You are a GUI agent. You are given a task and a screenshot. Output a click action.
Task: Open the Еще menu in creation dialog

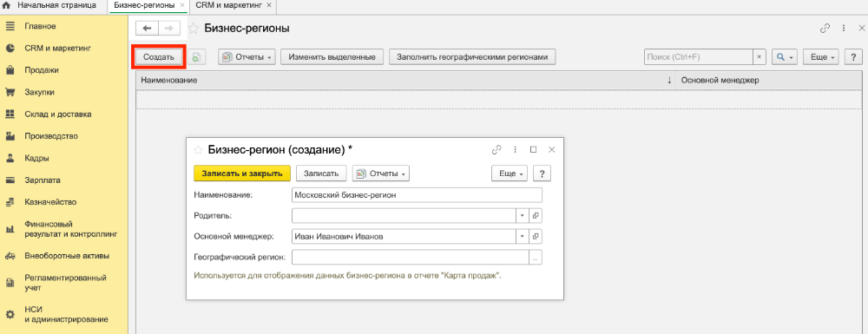click(x=510, y=174)
